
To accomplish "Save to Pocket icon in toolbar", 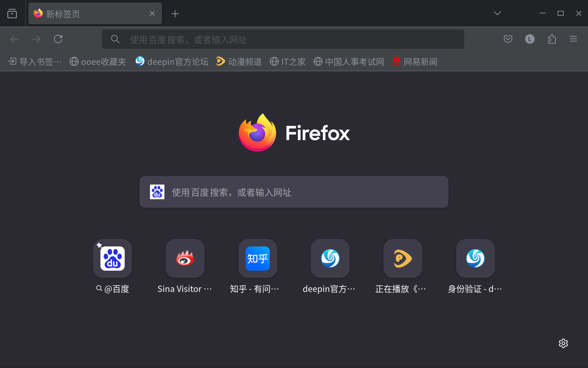I will (508, 39).
